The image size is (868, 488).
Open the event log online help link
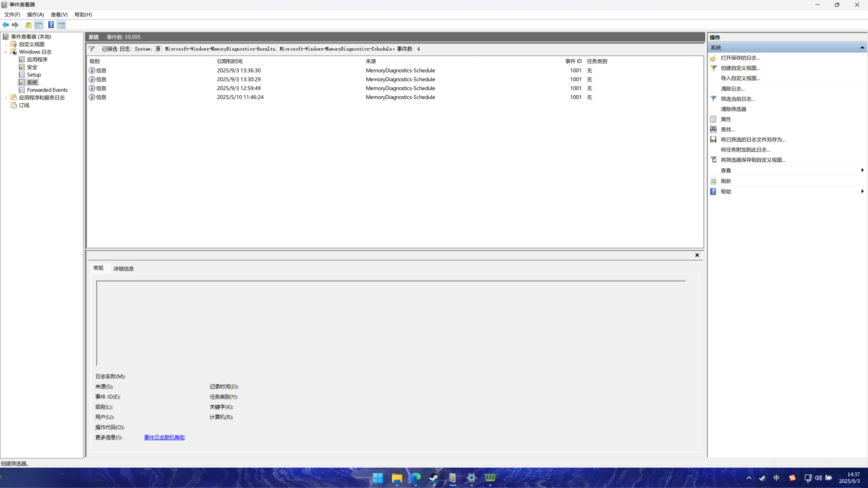[x=164, y=438]
